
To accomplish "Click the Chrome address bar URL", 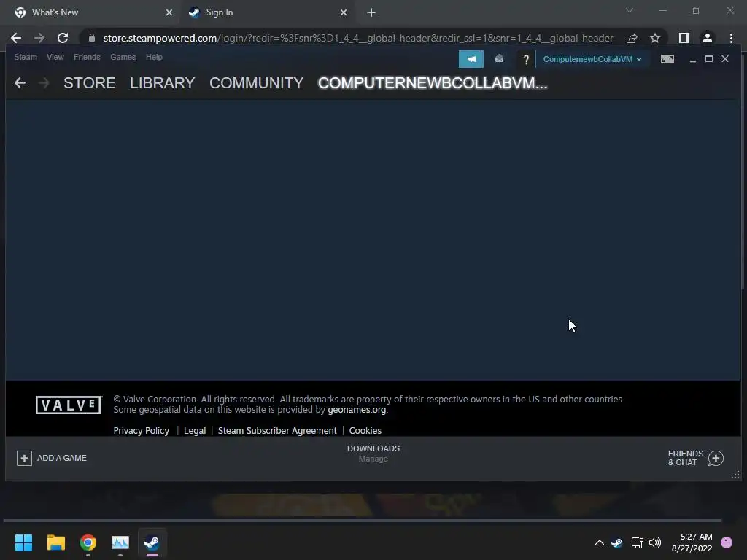I will pyautogui.click(x=357, y=38).
